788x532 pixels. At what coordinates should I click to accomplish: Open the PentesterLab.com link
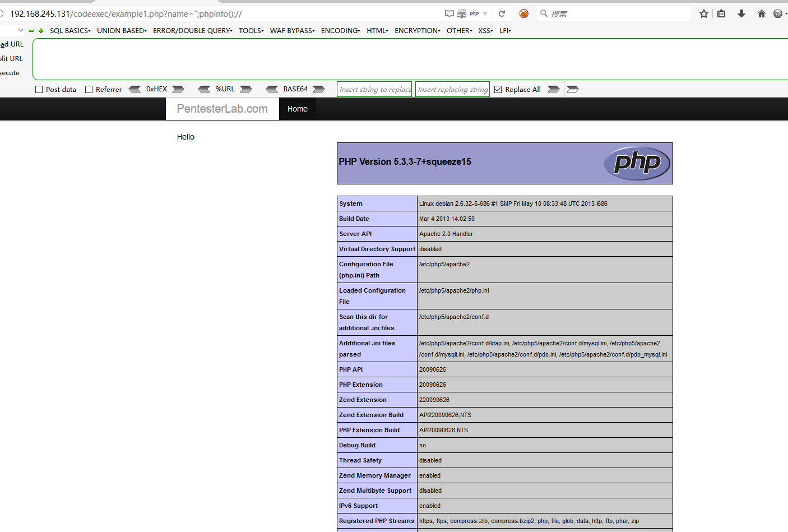pos(223,109)
